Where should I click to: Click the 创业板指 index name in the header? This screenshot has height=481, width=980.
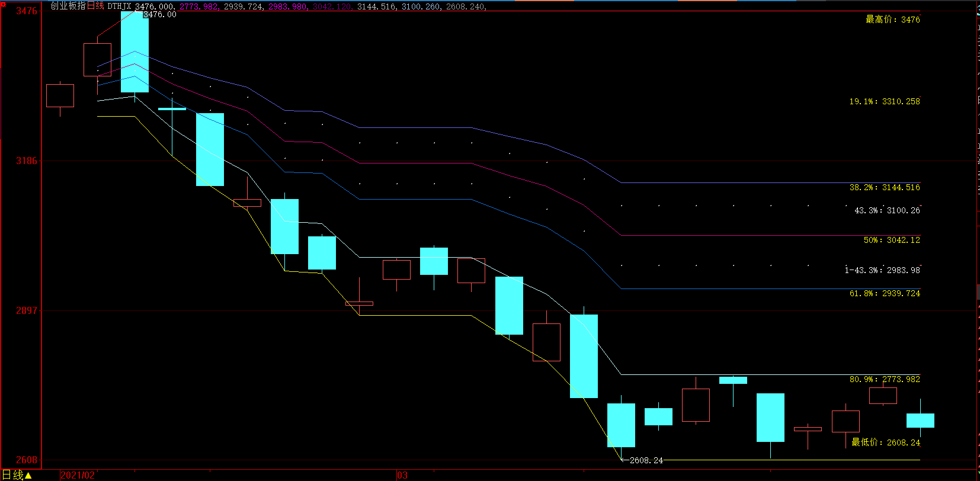tap(68, 6)
